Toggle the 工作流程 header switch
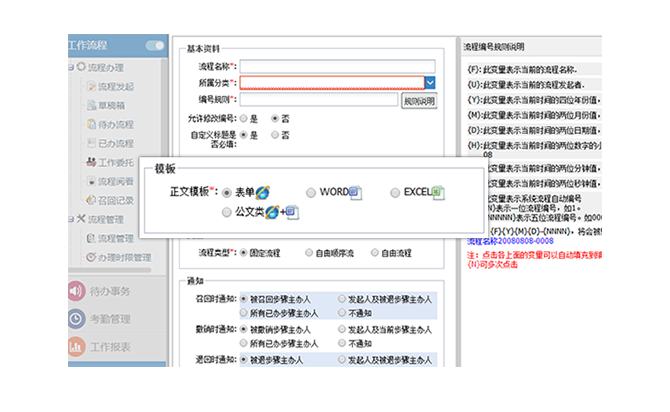 click(155, 45)
